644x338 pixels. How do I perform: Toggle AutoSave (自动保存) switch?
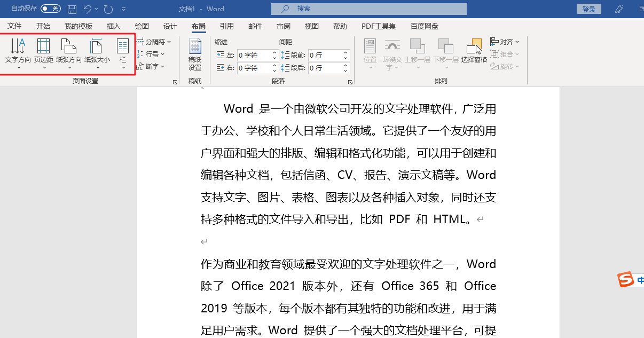point(51,9)
